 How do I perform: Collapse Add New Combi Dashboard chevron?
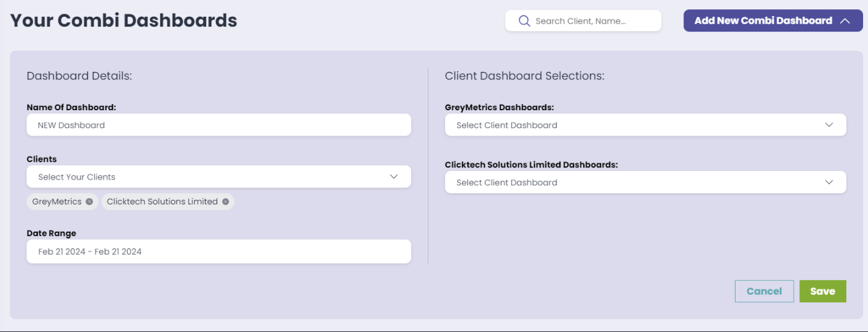pyautogui.click(x=845, y=20)
